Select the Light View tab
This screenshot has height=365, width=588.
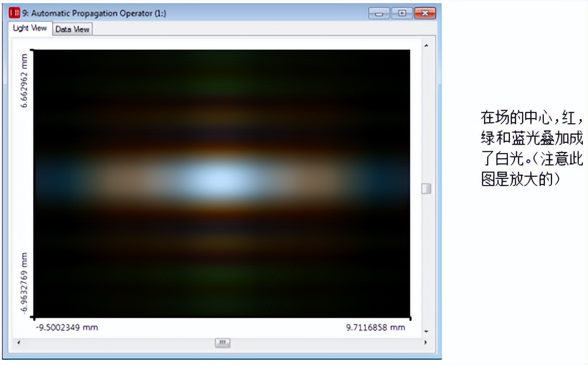30,28
